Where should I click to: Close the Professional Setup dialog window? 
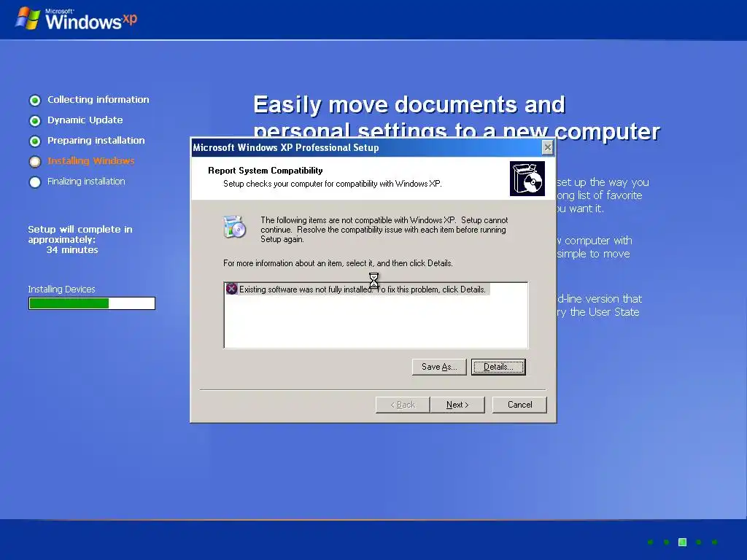(548, 147)
